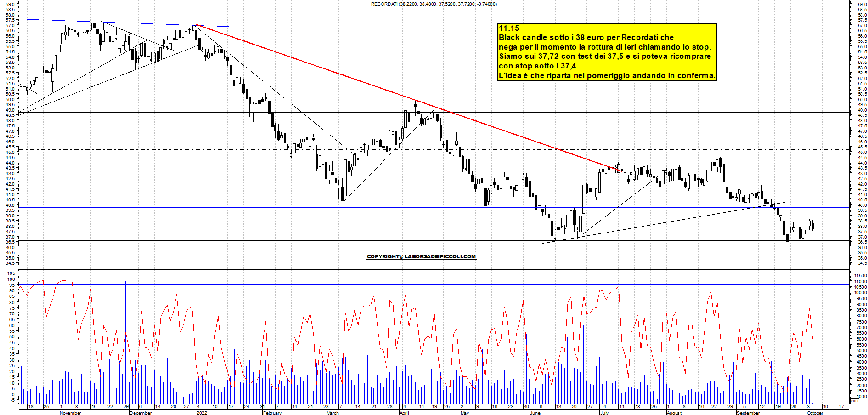Click the '10500' value on volume axis
The width and height of the screenshot is (868, 415).
pyautogui.click(x=860, y=287)
